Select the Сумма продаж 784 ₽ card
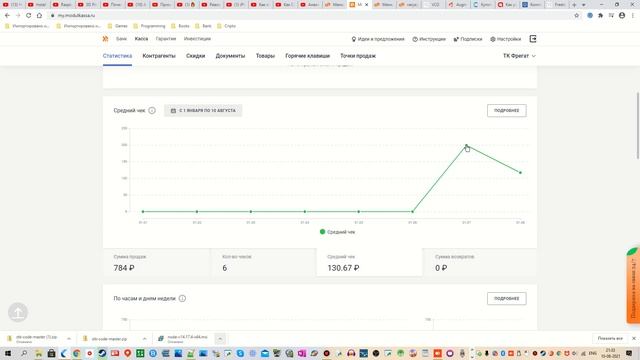This screenshot has width=640, height=360. coord(157,262)
